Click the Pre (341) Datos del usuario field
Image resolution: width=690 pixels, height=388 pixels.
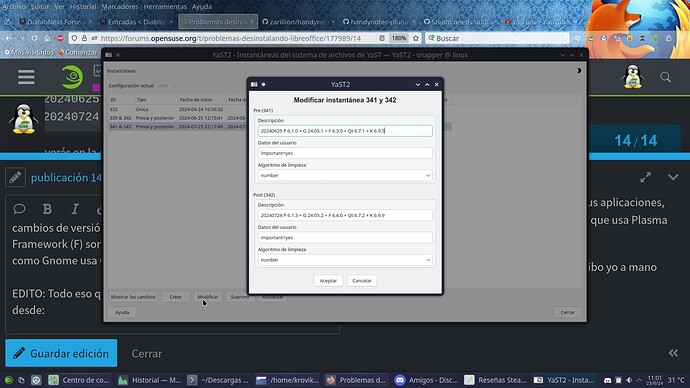click(345, 153)
